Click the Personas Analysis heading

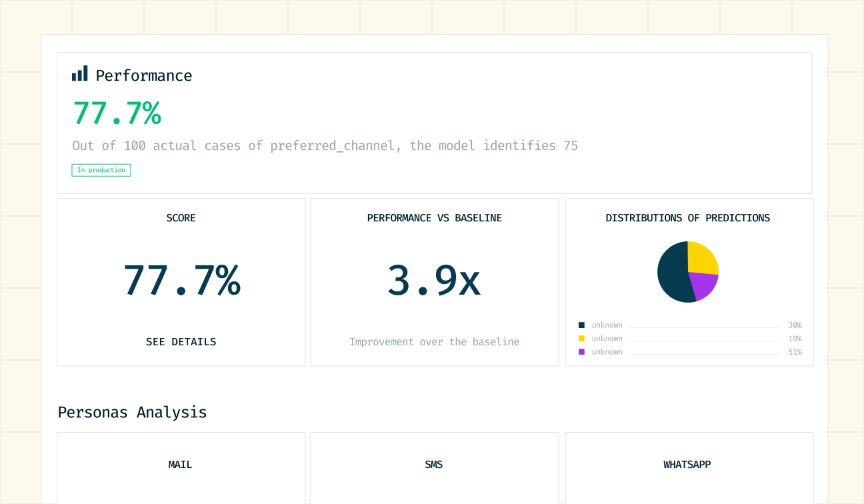tap(132, 412)
